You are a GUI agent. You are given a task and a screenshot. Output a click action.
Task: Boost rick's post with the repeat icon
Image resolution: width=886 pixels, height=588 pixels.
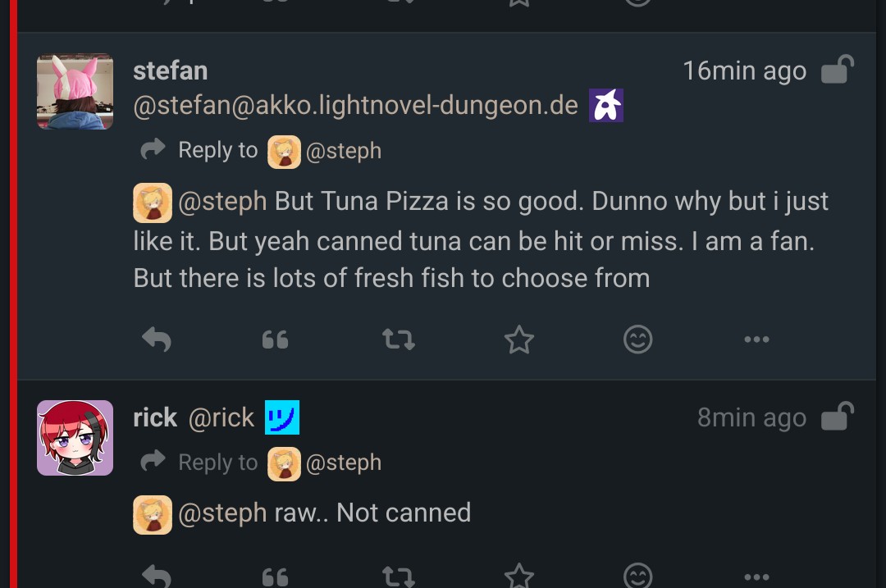[x=399, y=577]
